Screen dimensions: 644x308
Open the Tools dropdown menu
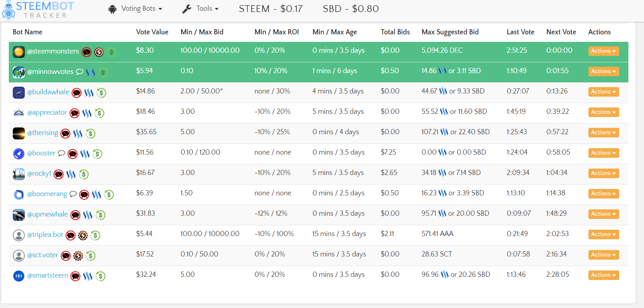tap(200, 9)
